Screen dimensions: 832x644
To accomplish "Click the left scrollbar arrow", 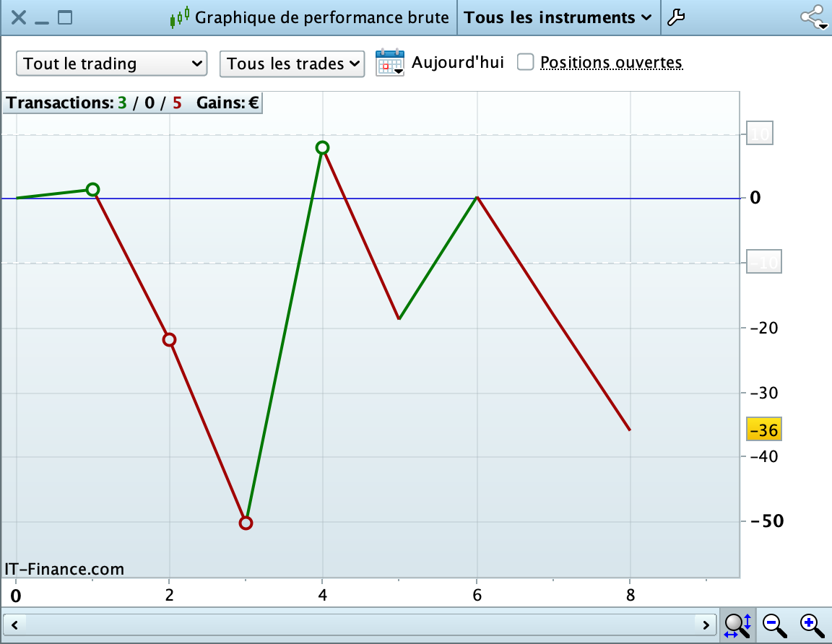I will 15,625.
